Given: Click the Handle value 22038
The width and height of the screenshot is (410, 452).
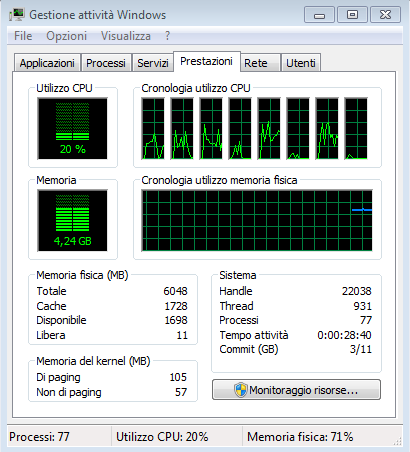Looking at the screenshot, I should (x=357, y=291).
